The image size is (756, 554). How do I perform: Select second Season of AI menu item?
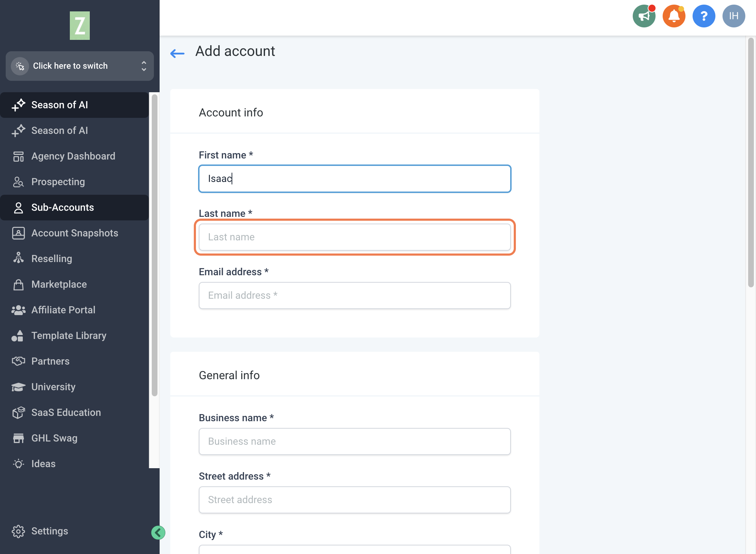click(74, 131)
